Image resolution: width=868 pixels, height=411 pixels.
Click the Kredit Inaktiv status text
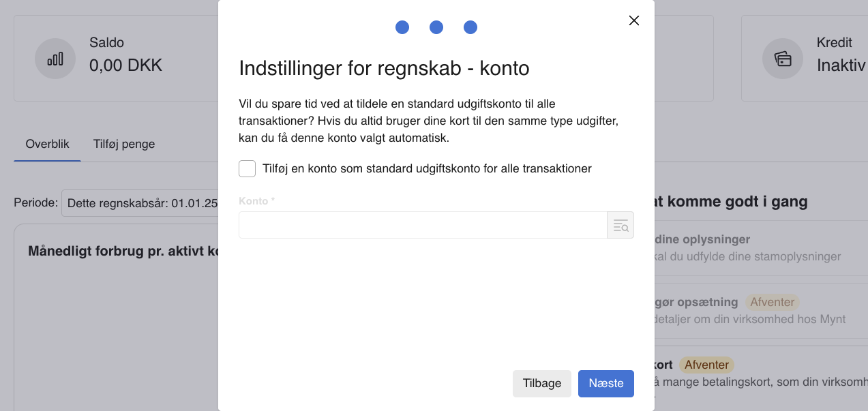(841, 65)
